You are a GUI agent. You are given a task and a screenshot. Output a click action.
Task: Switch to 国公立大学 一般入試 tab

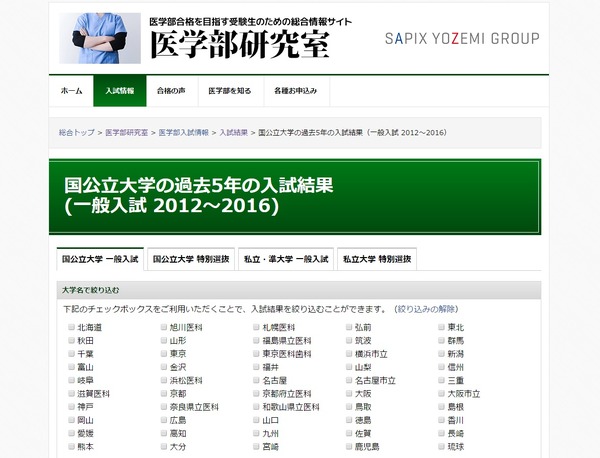[x=100, y=259]
